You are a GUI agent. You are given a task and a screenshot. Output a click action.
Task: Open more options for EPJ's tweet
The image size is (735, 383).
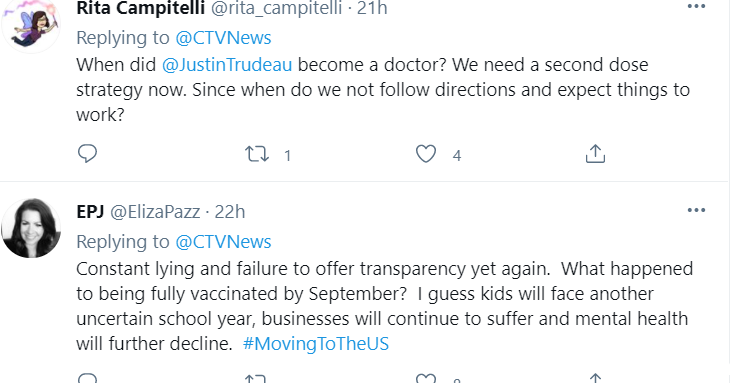[x=696, y=210]
